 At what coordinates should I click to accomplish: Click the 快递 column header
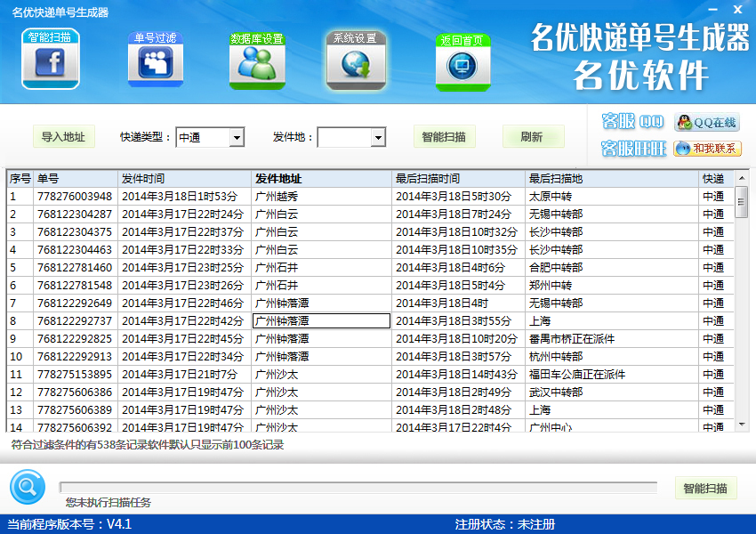(x=716, y=179)
